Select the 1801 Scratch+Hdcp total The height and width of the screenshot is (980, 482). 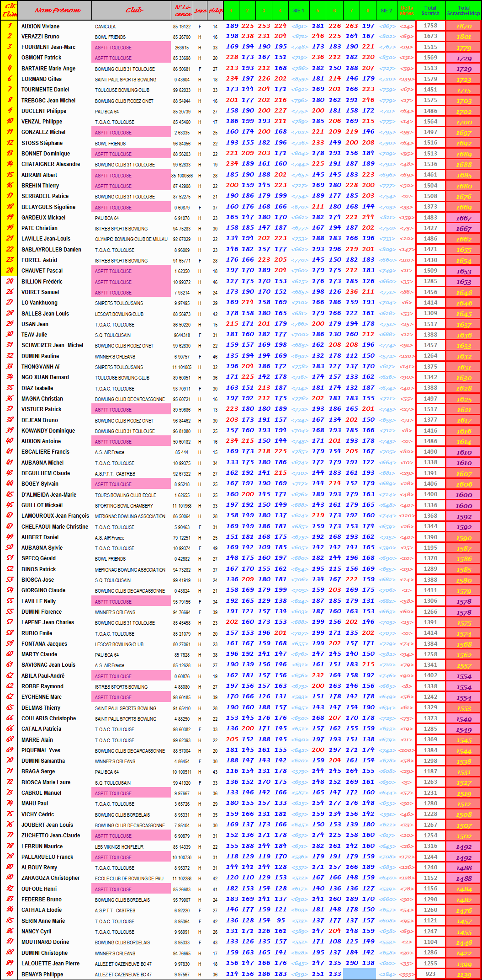(x=464, y=37)
